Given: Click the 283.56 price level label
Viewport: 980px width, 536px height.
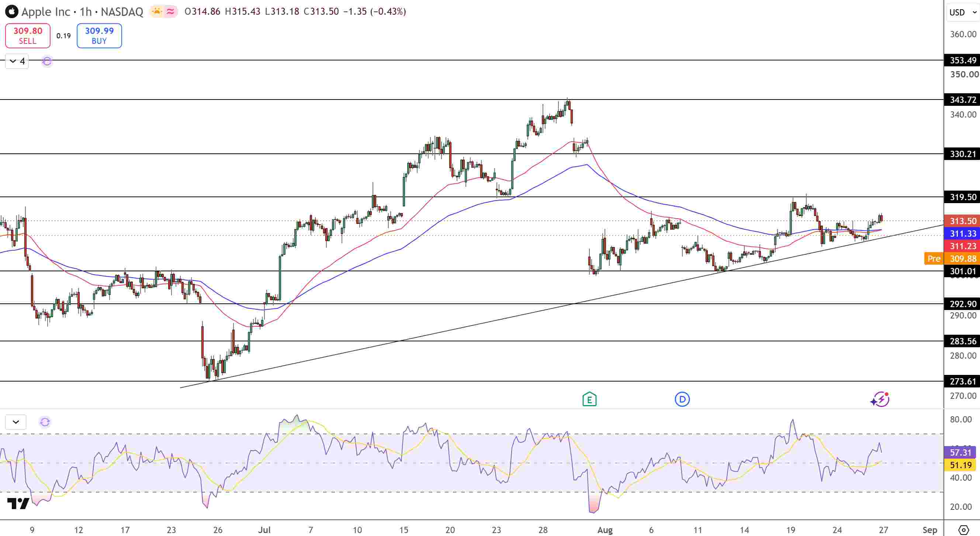Looking at the screenshot, I should [x=962, y=341].
